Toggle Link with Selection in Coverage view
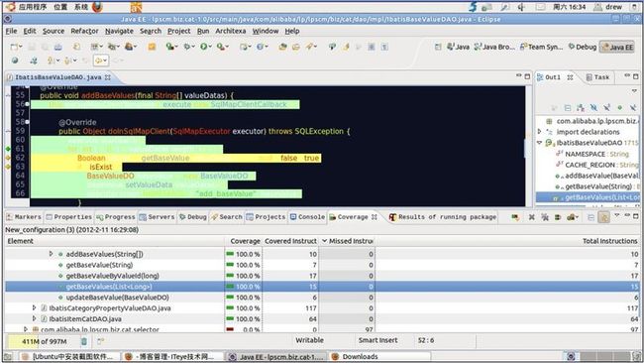The width and height of the screenshot is (644, 363). click(603, 217)
